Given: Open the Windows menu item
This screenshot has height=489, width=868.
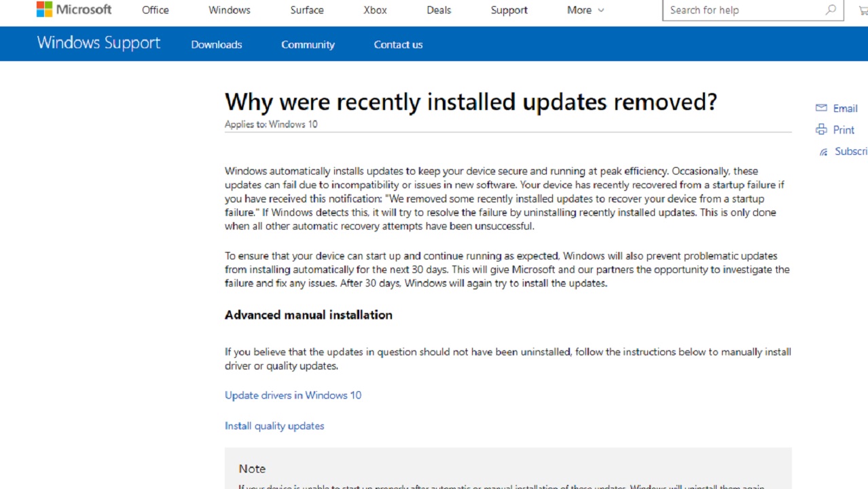Looking at the screenshot, I should point(230,10).
